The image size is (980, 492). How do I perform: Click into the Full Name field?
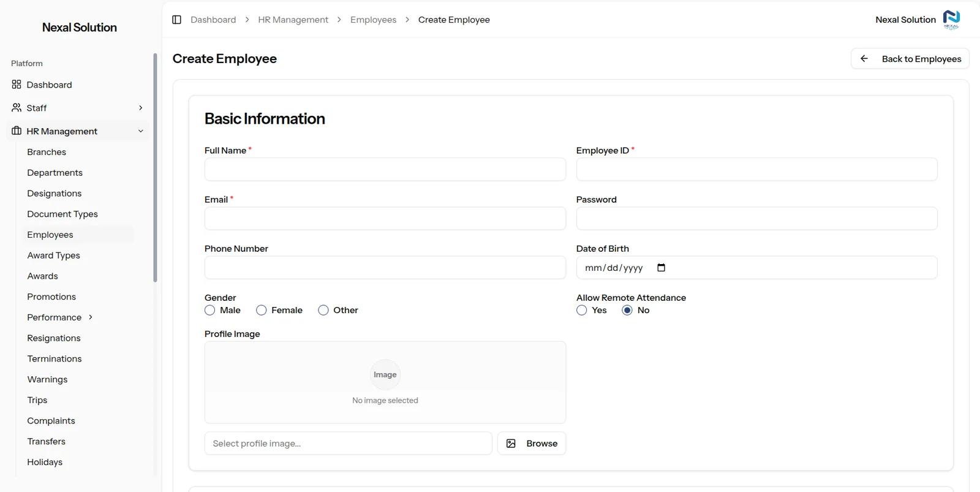point(385,170)
